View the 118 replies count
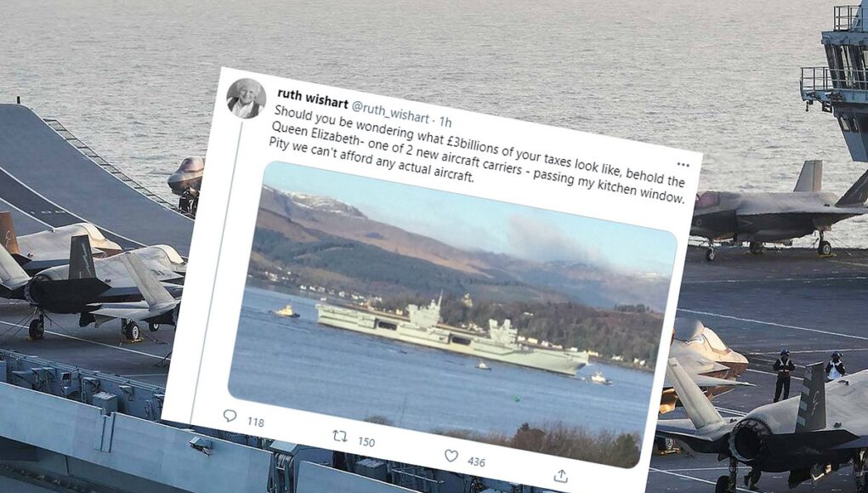 [x=255, y=422]
